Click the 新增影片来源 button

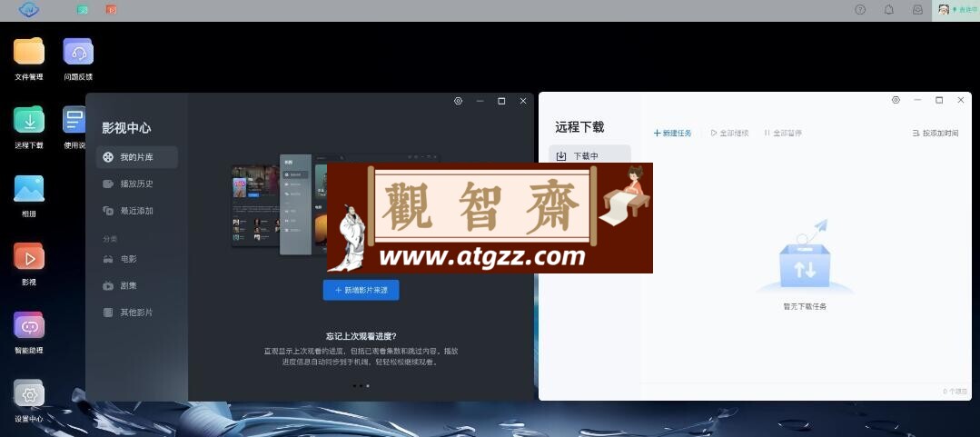361,290
